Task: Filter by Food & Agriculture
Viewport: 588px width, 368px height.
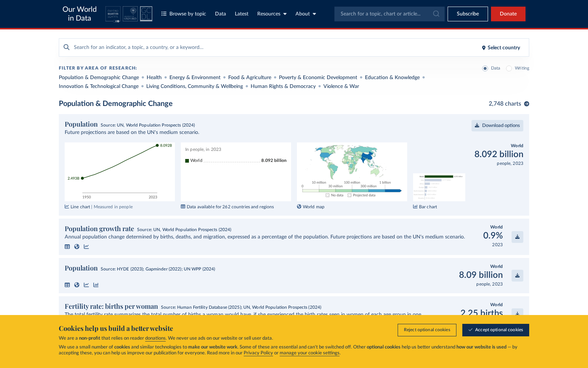Action: (250, 77)
